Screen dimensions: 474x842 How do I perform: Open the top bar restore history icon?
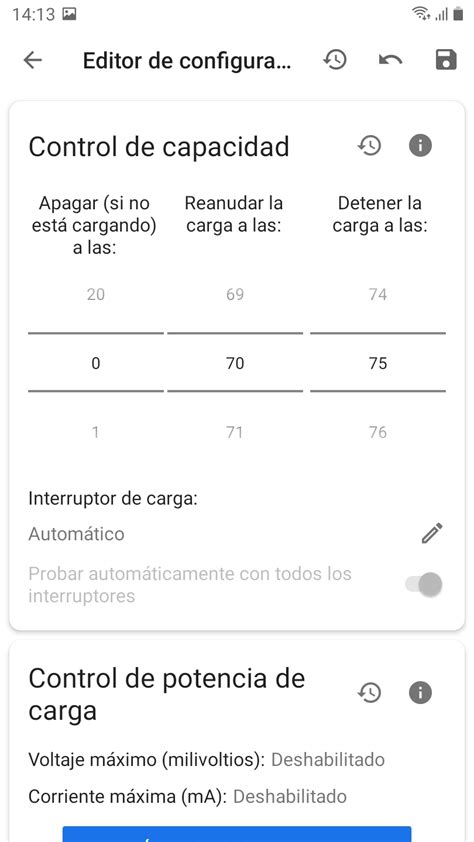point(335,60)
